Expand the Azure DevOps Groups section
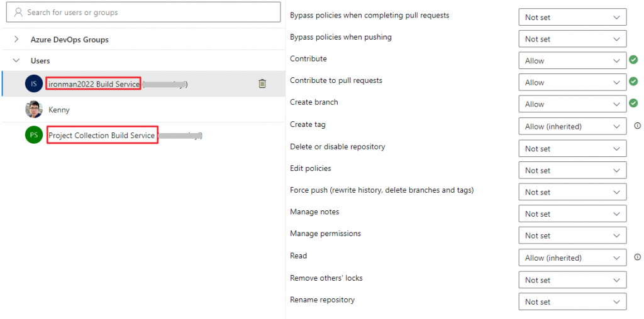 (17, 40)
